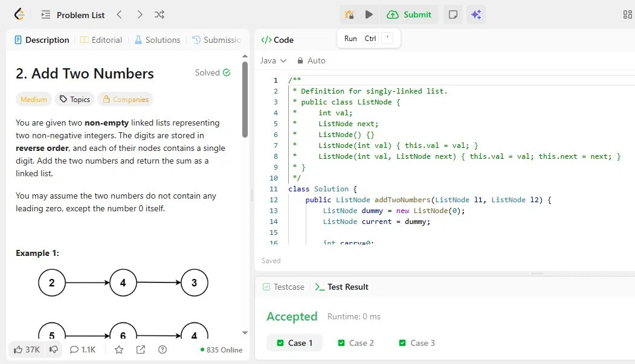Image resolution: width=635 pixels, height=364 pixels.
Task: Open the layout grid icon
Action: tap(627, 14)
